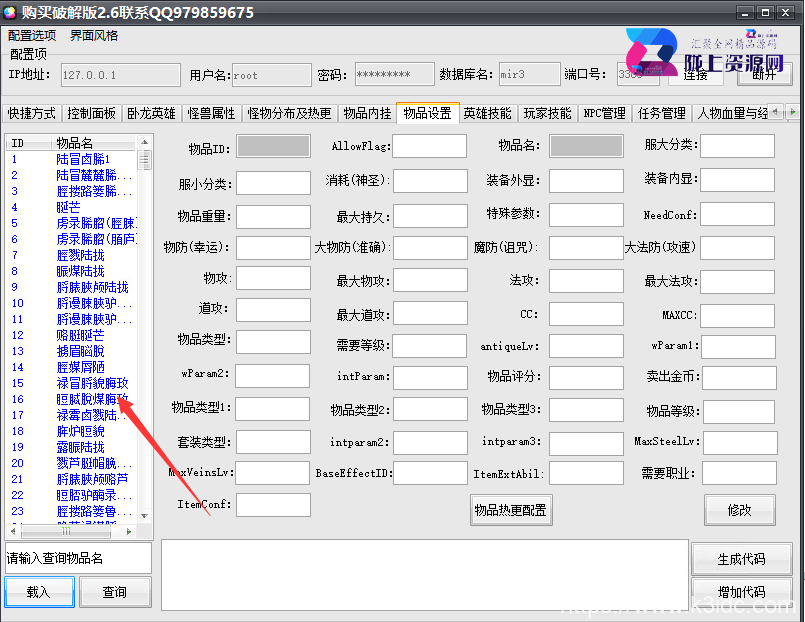Click the 服小分类 input field

click(x=273, y=183)
